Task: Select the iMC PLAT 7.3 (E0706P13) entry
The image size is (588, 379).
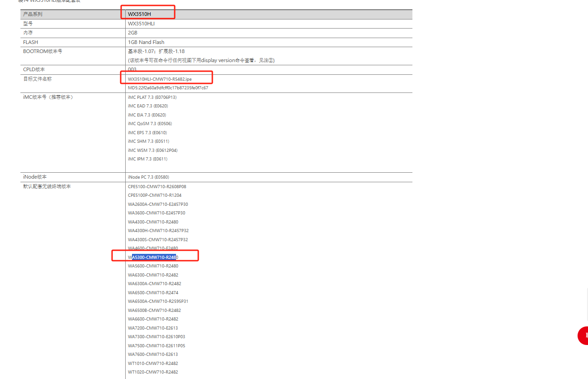Action: 152,97
